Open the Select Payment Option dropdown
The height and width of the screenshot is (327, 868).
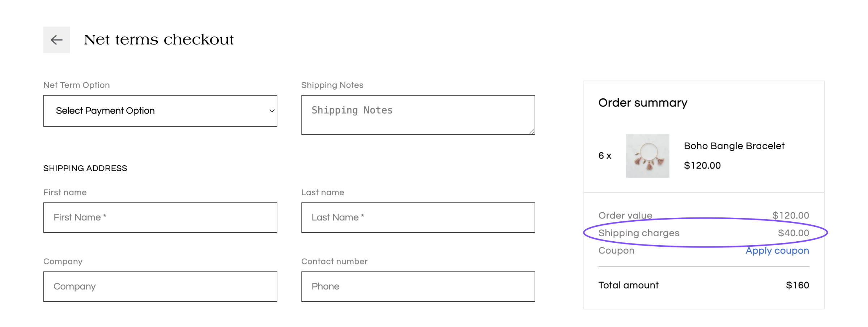click(160, 111)
